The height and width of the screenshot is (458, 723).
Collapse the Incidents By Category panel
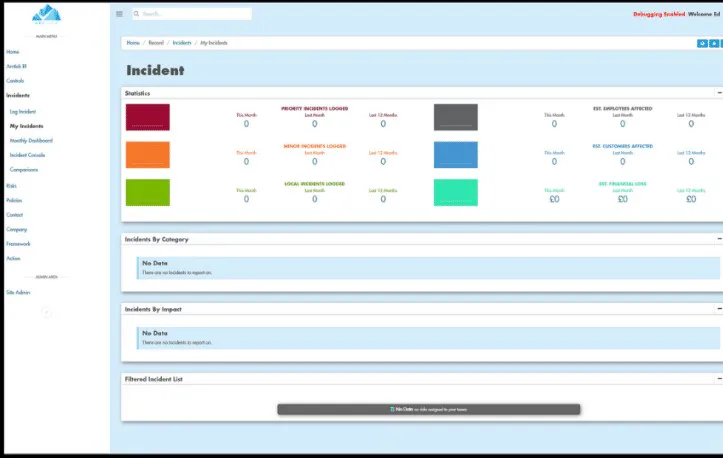click(719, 239)
